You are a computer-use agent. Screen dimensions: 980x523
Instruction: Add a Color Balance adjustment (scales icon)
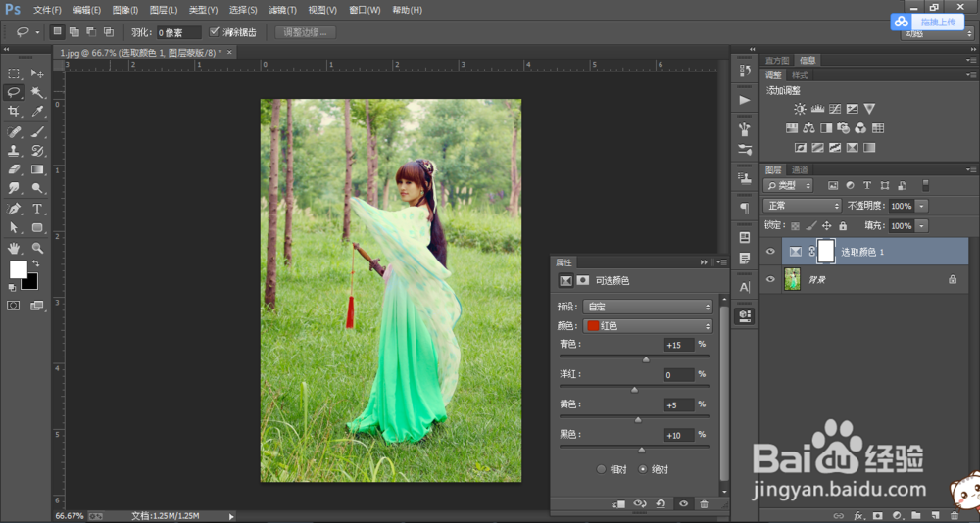tap(808, 128)
